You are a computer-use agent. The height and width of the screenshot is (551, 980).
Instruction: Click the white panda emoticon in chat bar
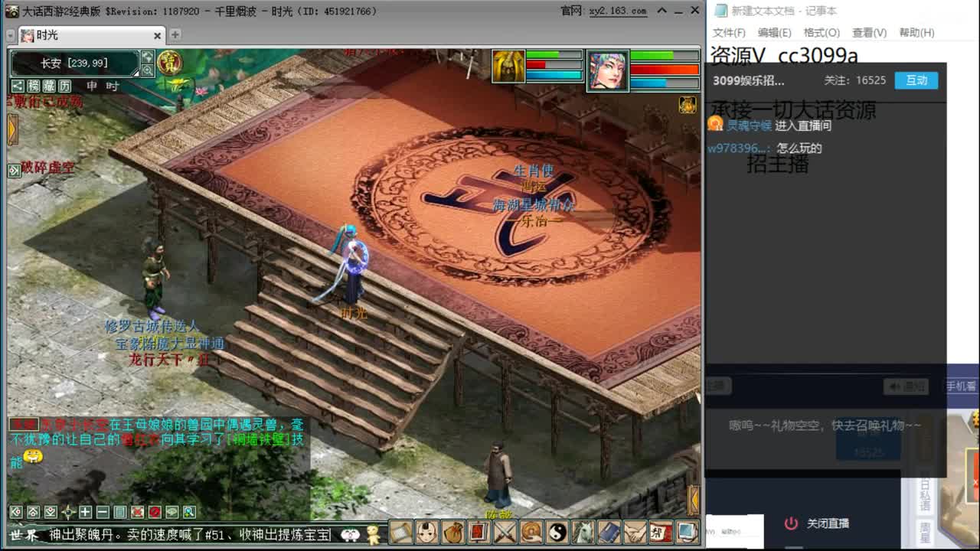click(351, 534)
